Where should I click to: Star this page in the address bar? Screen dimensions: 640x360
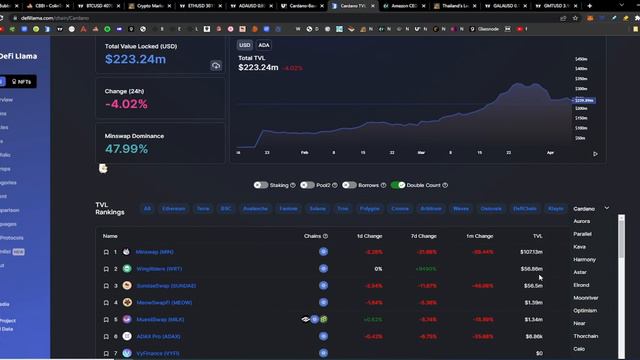tap(576, 18)
